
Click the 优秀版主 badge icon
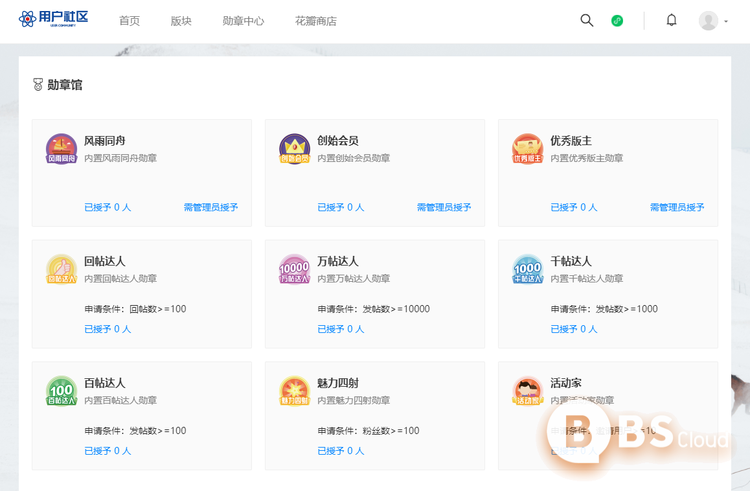(x=528, y=149)
